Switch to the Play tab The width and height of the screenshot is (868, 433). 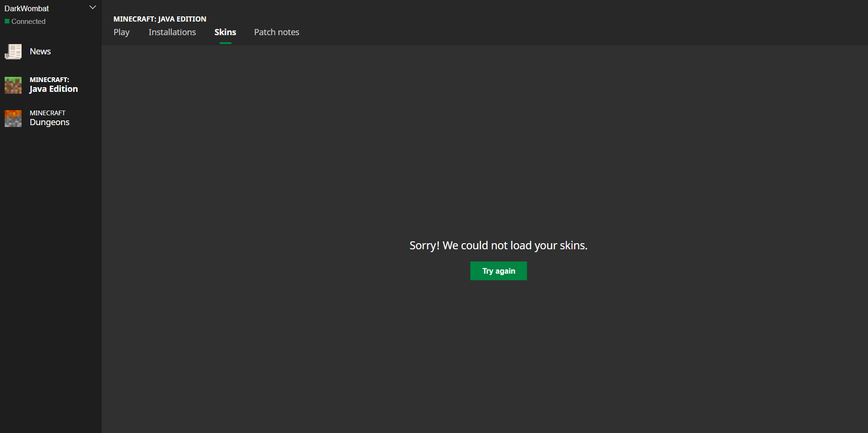click(121, 32)
